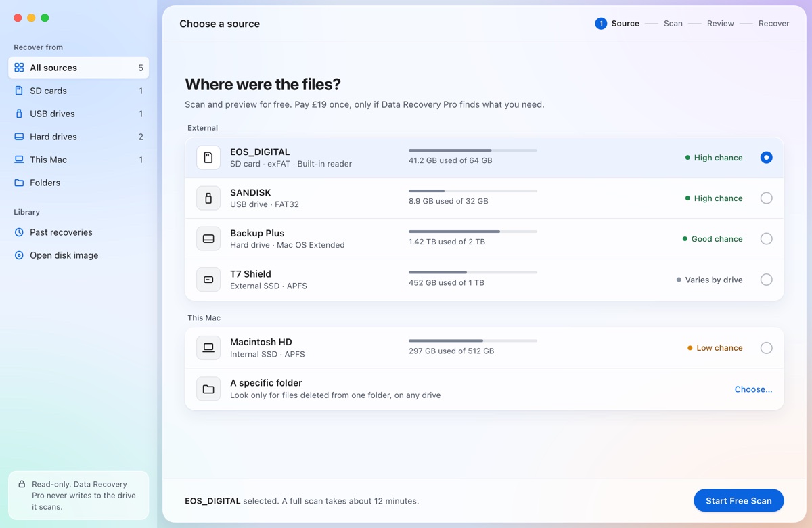Viewport: 812px width, 528px height.
Task: Click the This Mac laptop icon in sidebar
Action: [19, 160]
